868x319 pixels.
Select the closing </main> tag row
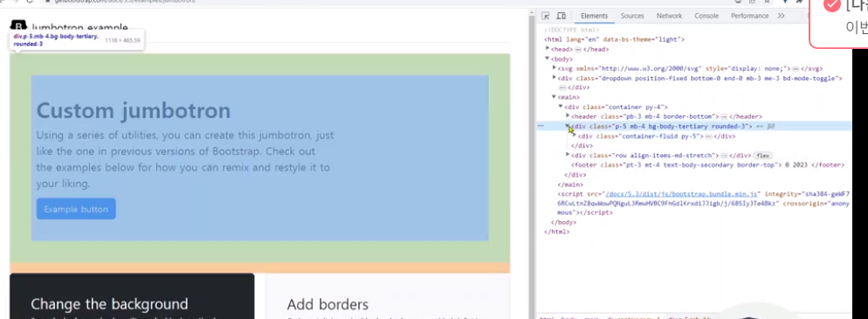(570, 184)
